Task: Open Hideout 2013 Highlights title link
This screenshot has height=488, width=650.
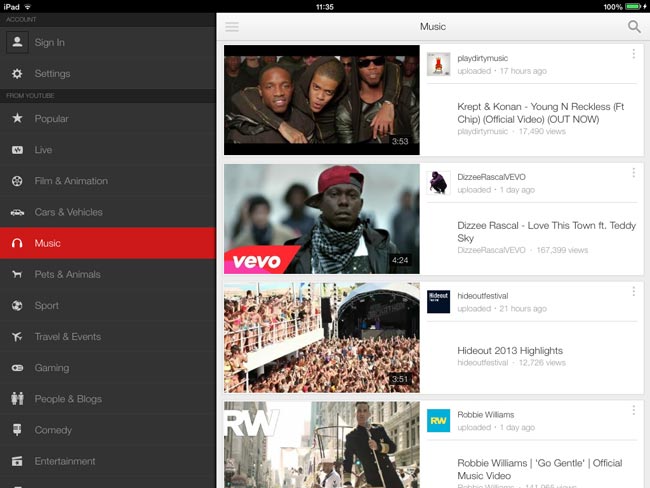Action: click(510, 351)
